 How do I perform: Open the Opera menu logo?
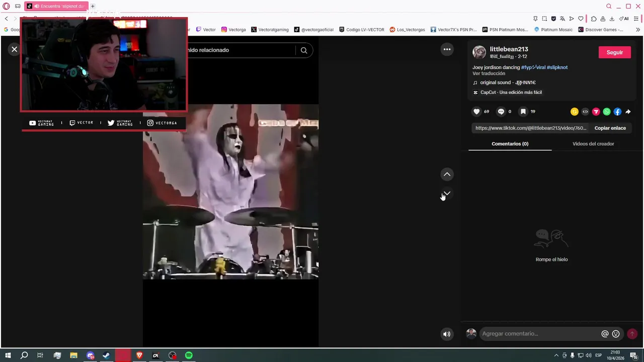tap(6, 6)
